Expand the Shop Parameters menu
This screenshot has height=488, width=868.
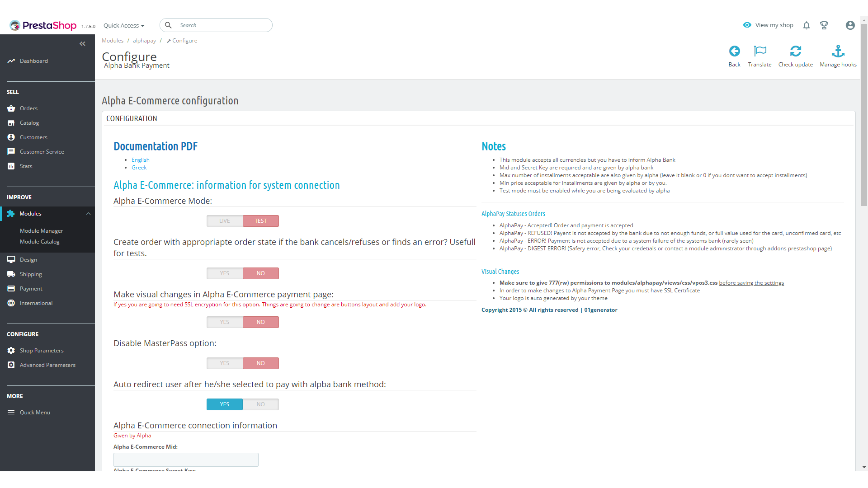click(42, 351)
